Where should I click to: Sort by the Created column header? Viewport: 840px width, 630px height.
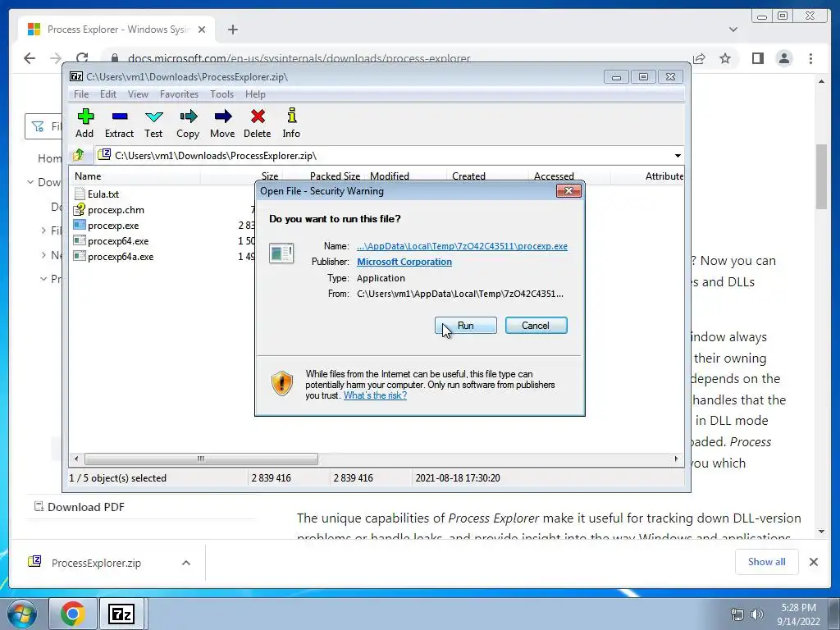[486, 176]
